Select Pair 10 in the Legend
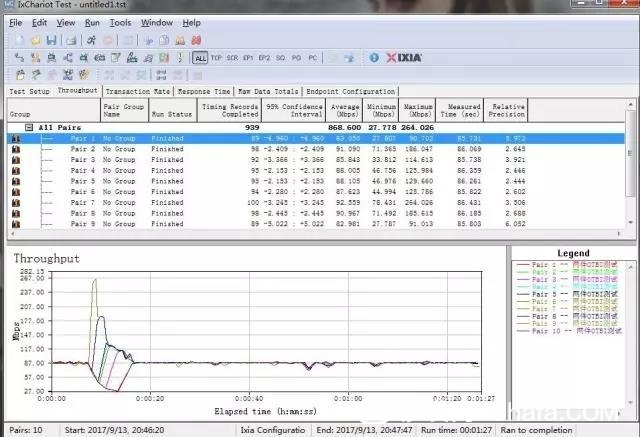The width and height of the screenshot is (640, 437). pos(569,331)
